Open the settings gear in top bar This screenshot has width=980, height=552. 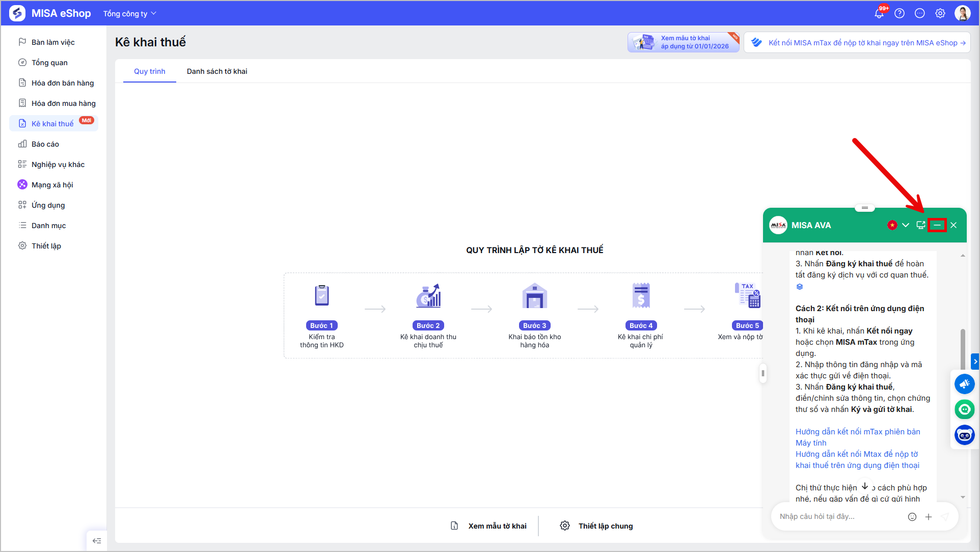[x=940, y=13]
